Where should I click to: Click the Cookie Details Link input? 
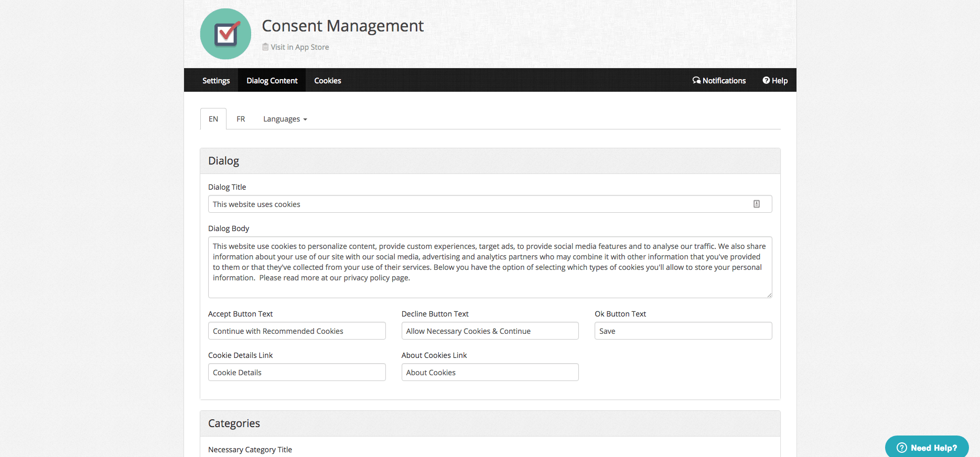point(297,372)
